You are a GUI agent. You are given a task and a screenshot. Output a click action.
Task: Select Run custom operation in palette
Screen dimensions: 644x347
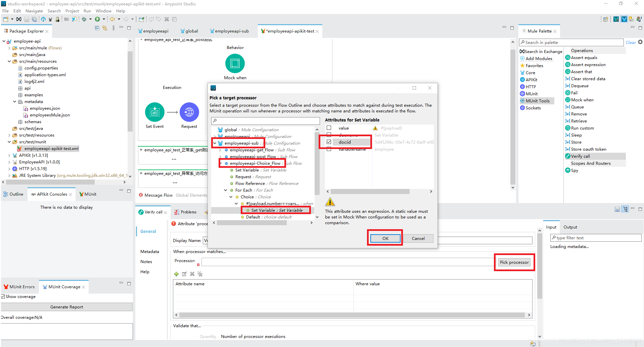click(582, 128)
